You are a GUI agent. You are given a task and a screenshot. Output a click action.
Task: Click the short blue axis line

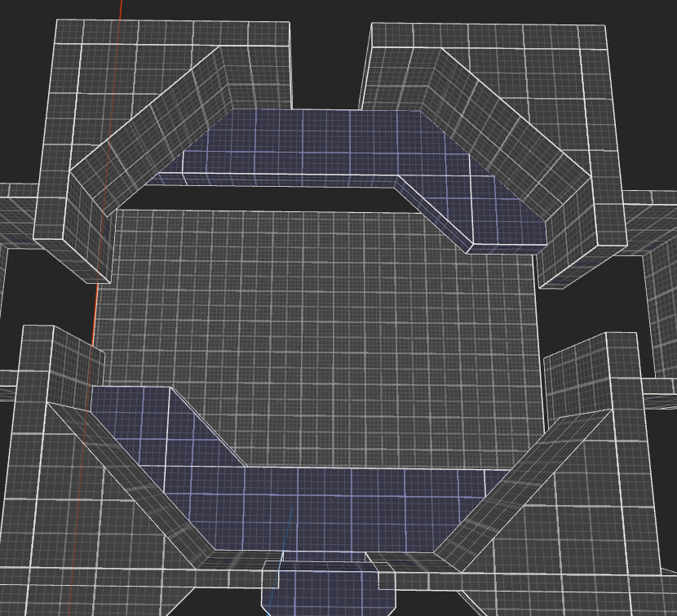pos(287,530)
